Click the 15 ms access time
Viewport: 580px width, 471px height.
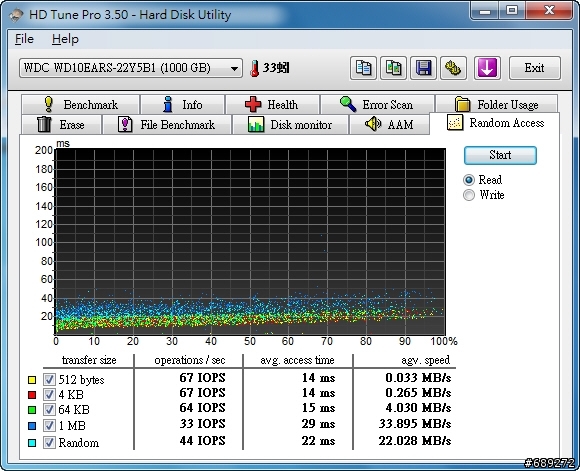tap(318, 408)
